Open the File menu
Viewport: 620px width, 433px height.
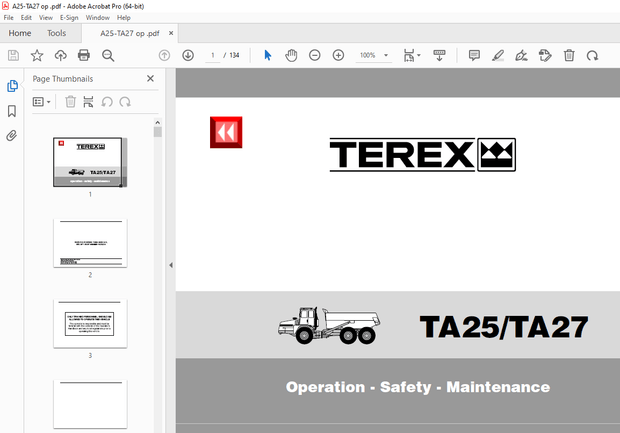[8, 18]
